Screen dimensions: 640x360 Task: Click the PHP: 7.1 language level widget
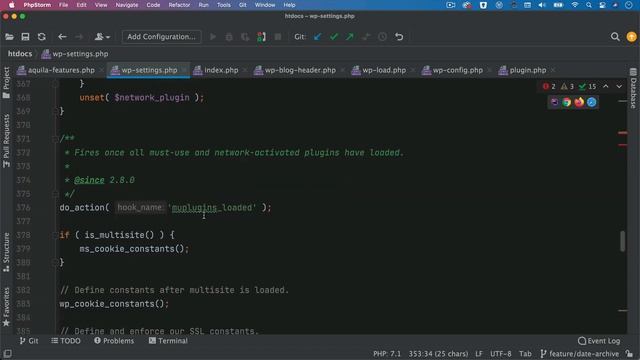point(387,353)
